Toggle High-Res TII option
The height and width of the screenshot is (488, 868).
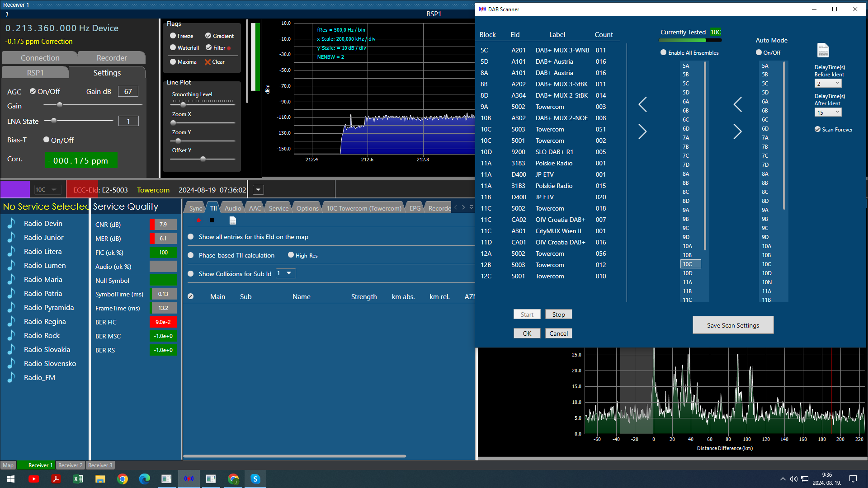[x=291, y=255]
